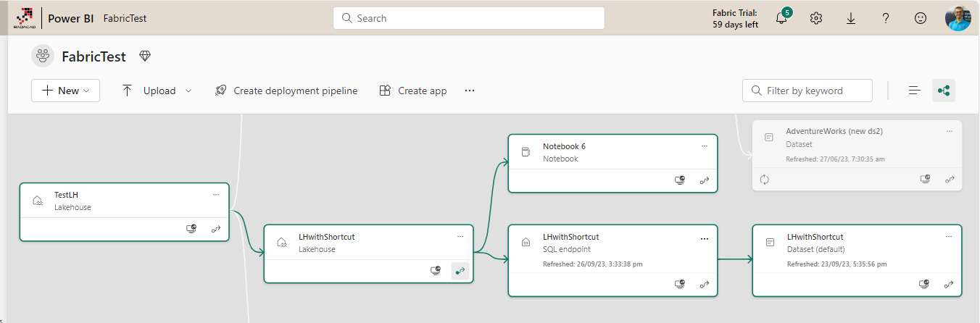
Task: Expand the New dropdown button
Action: click(65, 91)
